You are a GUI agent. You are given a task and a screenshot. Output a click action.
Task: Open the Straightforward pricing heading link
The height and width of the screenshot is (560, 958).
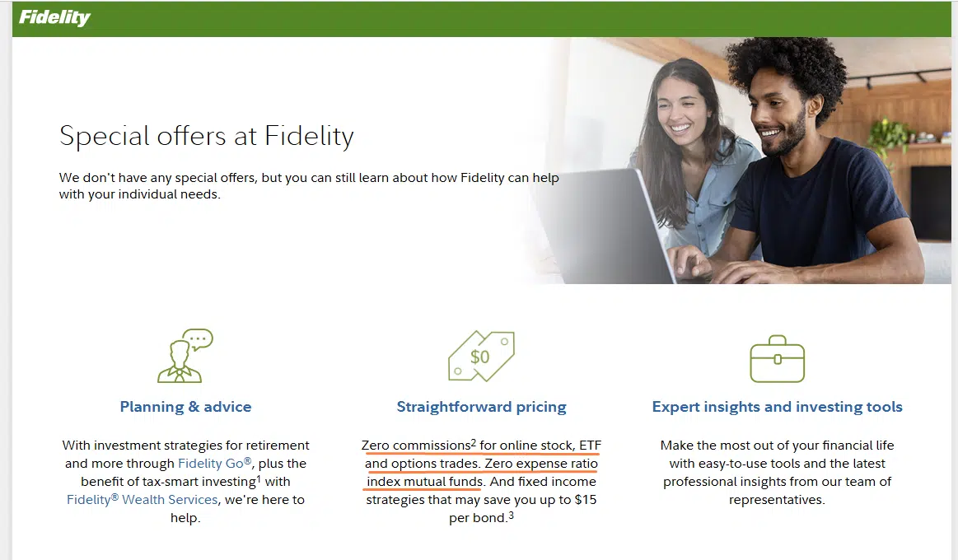pyautogui.click(x=481, y=407)
